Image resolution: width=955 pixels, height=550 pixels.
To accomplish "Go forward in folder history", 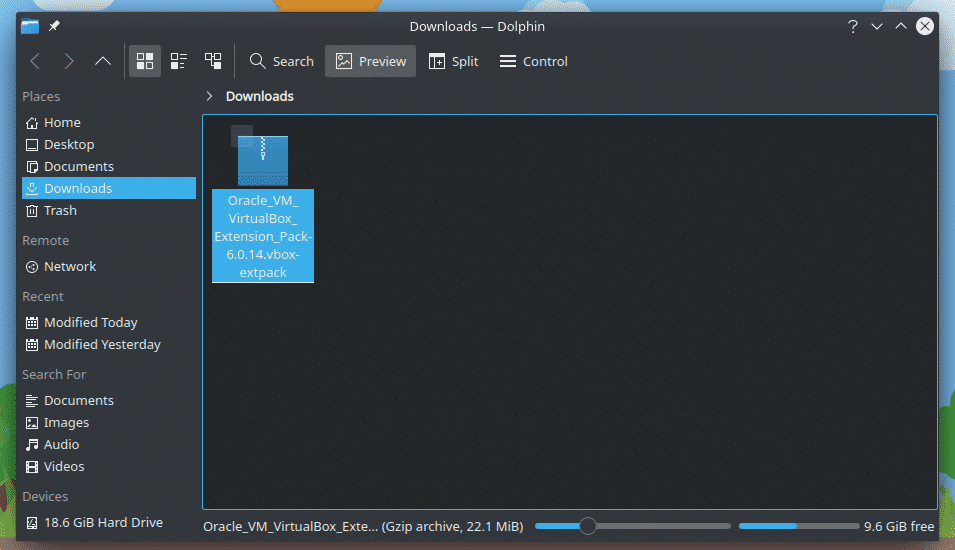I will [x=69, y=61].
